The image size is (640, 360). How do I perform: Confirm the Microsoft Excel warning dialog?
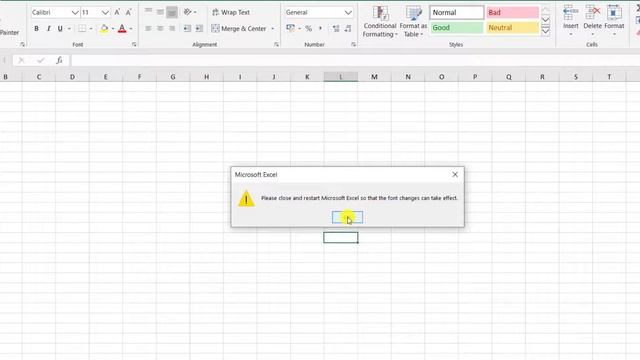pos(347,217)
